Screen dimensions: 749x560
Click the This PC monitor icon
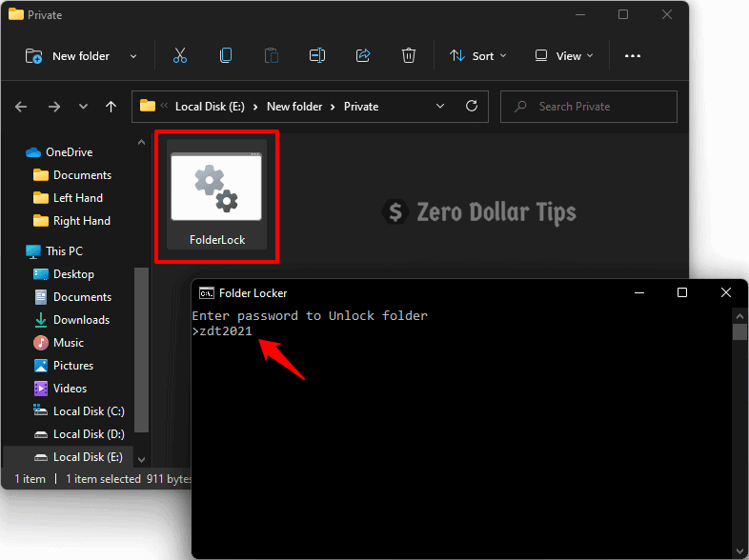point(33,251)
